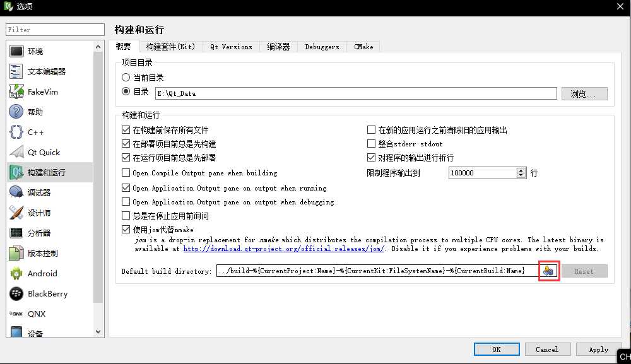This screenshot has height=364, width=631.
Task: Enable 整合stderr stdout checkbox
Action: [x=372, y=143]
